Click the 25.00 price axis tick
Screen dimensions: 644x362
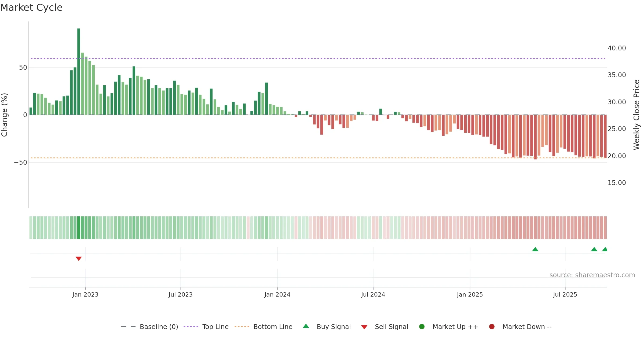[x=617, y=129]
